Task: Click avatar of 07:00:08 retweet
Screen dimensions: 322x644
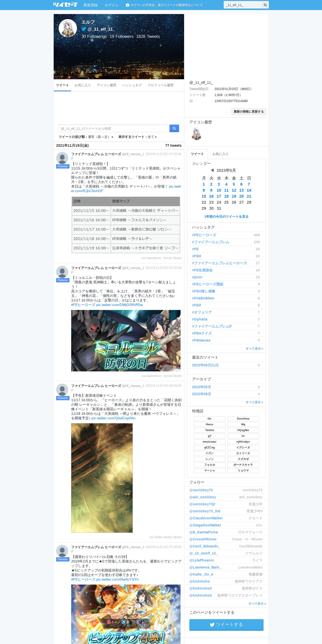Action: click(62, 272)
